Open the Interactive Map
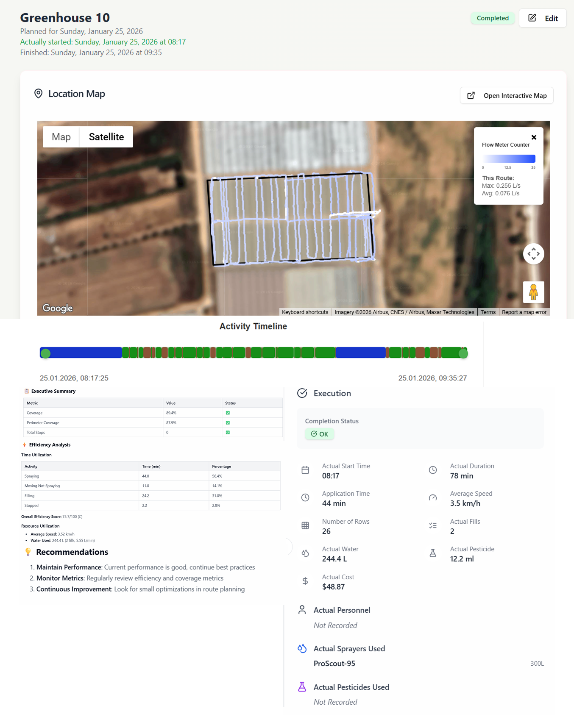This screenshot has height=728, width=574. click(507, 96)
